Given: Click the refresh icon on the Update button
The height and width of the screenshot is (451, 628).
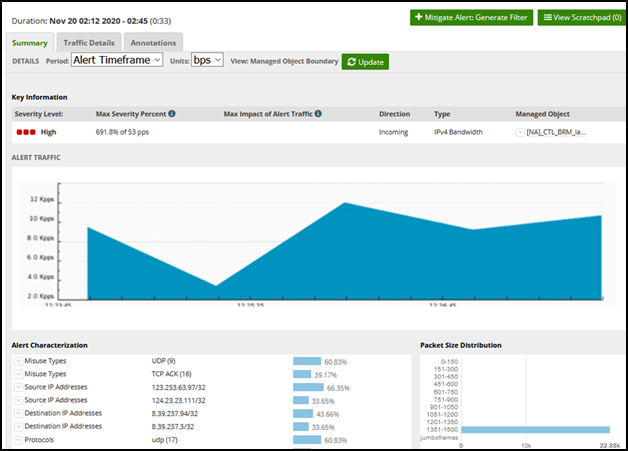Looking at the screenshot, I should coord(352,62).
